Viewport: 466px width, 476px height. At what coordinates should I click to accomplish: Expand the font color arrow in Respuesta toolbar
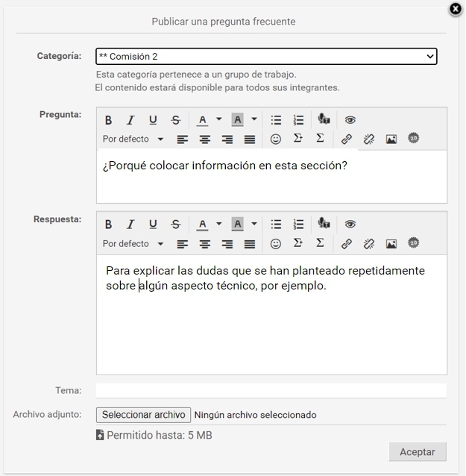218,224
